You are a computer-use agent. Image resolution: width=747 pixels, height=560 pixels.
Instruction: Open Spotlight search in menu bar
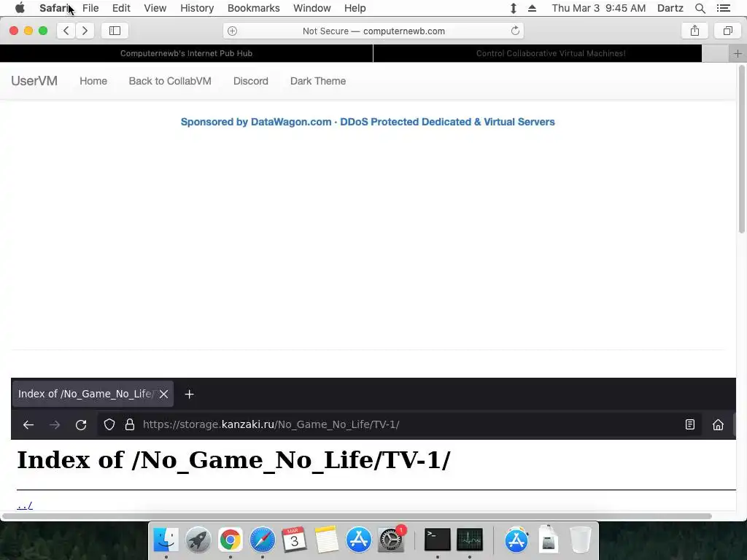tap(700, 8)
